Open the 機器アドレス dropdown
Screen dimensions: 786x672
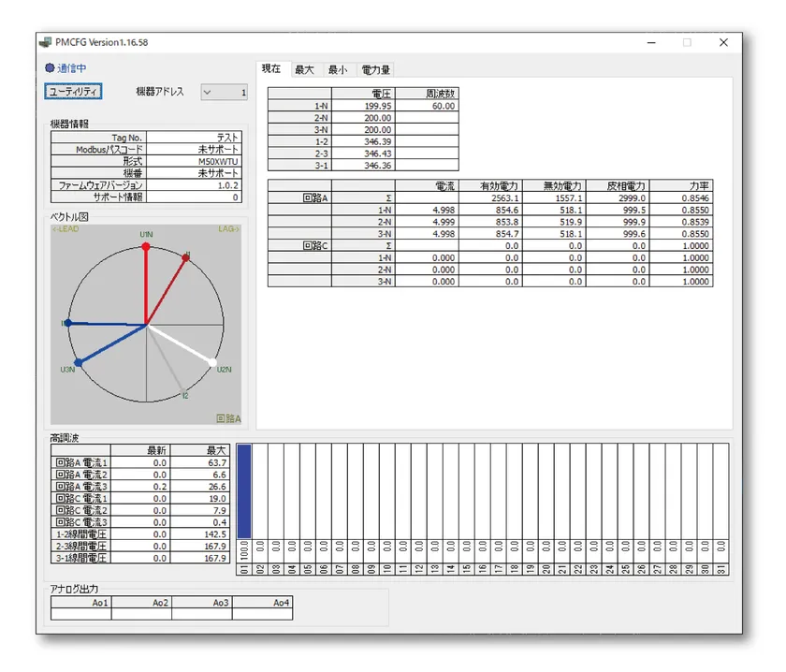click(x=207, y=92)
